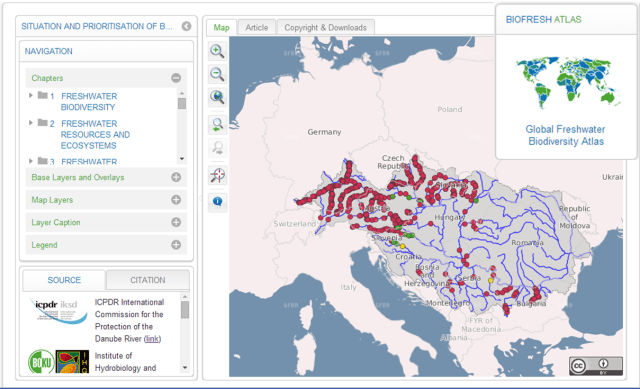This screenshot has width=640, height=389.
Task: Go to next map view icon
Action: pos(217,148)
